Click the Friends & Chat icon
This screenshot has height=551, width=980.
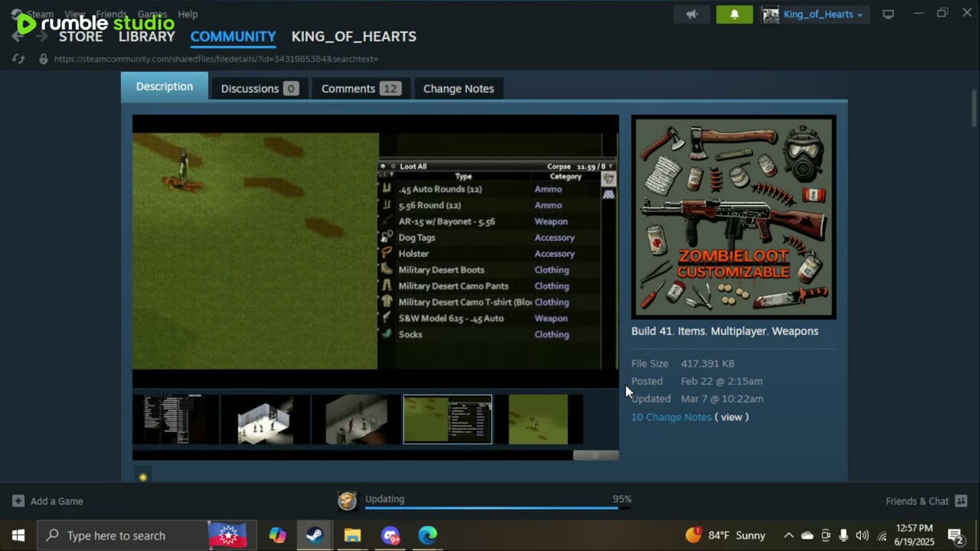(961, 500)
